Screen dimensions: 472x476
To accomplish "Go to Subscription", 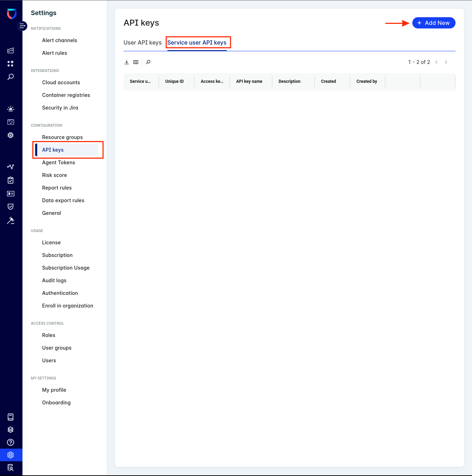I will (57, 255).
